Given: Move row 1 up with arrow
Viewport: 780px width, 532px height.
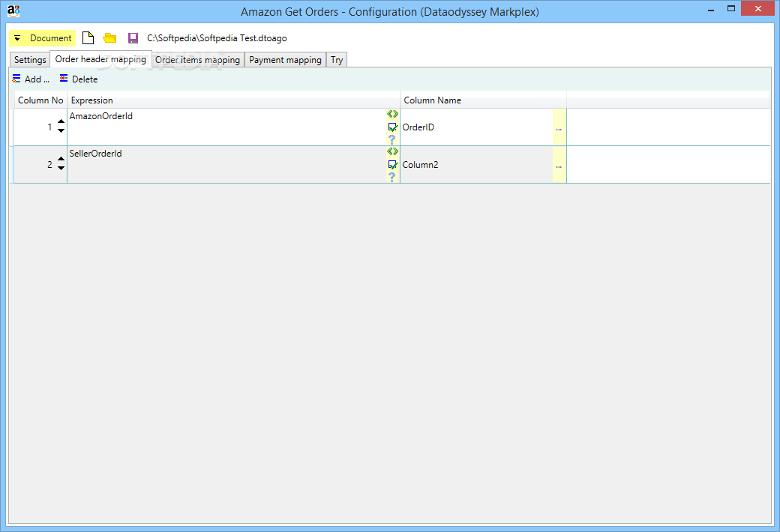Looking at the screenshot, I should click(61, 121).
